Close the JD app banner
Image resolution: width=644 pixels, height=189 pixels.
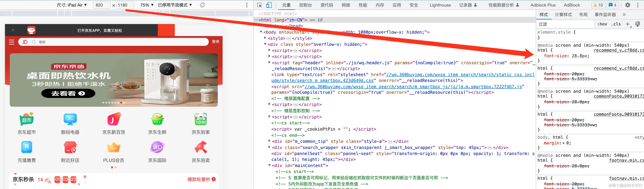[x=13, y=30]
